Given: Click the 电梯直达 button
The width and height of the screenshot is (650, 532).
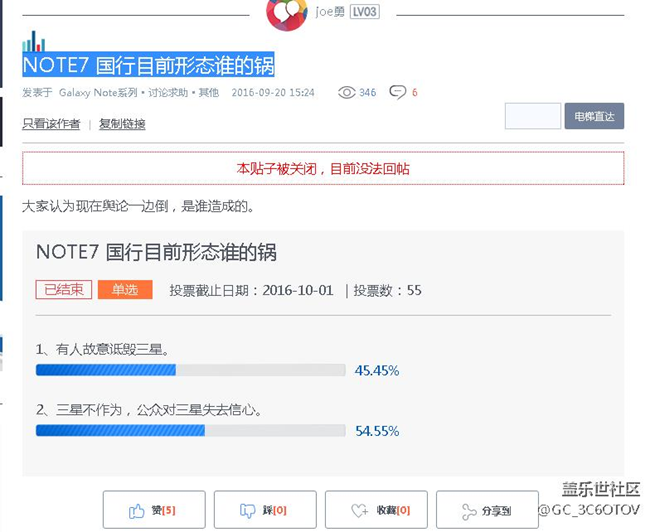Looking at the screenshot, I should pyautogui.click(x=594, y=116).
